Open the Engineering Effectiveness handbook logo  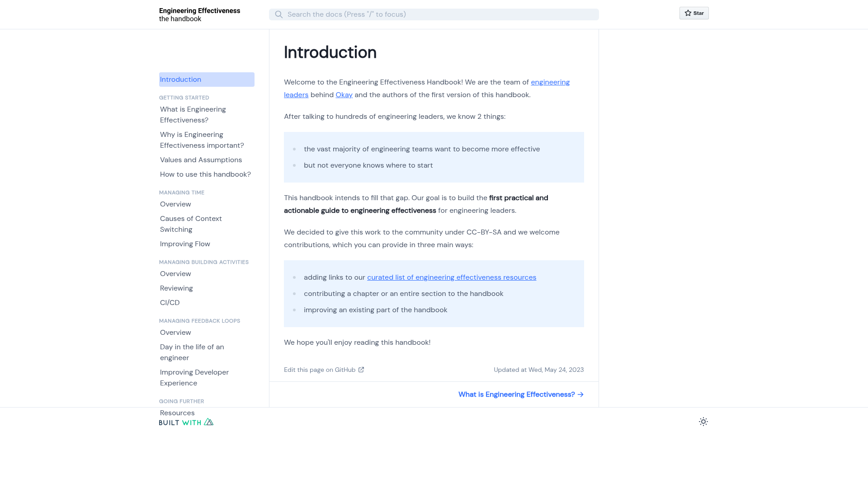pos(199,14)
